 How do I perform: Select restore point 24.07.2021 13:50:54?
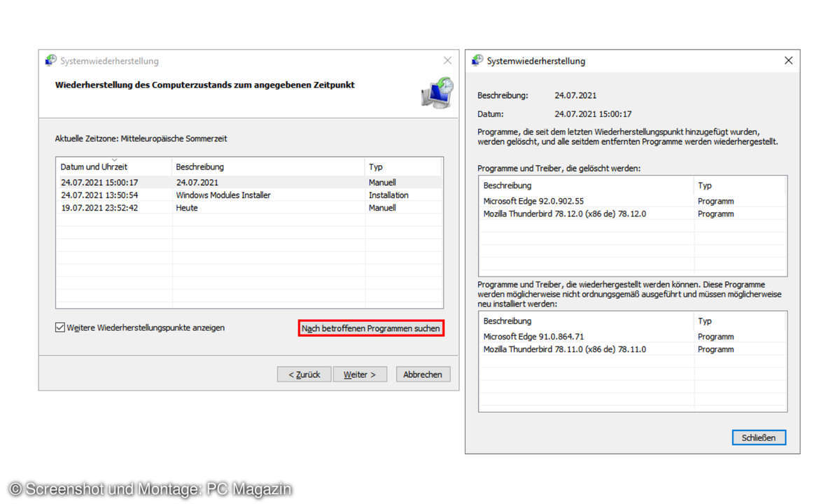[249, 195]
